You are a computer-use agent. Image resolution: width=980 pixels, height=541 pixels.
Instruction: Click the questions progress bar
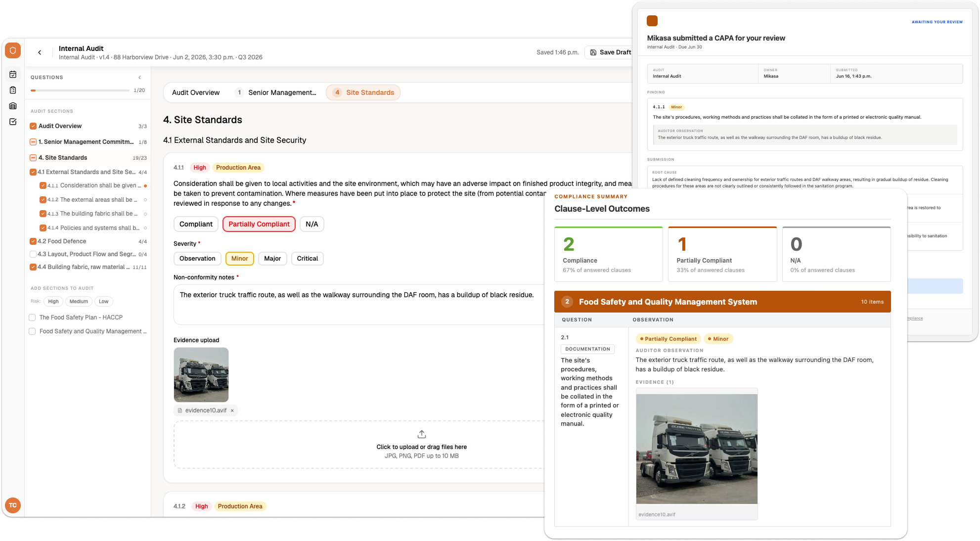[x=80, y=90]
